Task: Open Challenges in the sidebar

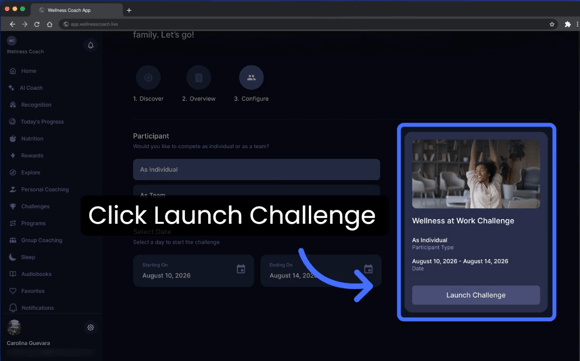Action: tap(36, 206)
